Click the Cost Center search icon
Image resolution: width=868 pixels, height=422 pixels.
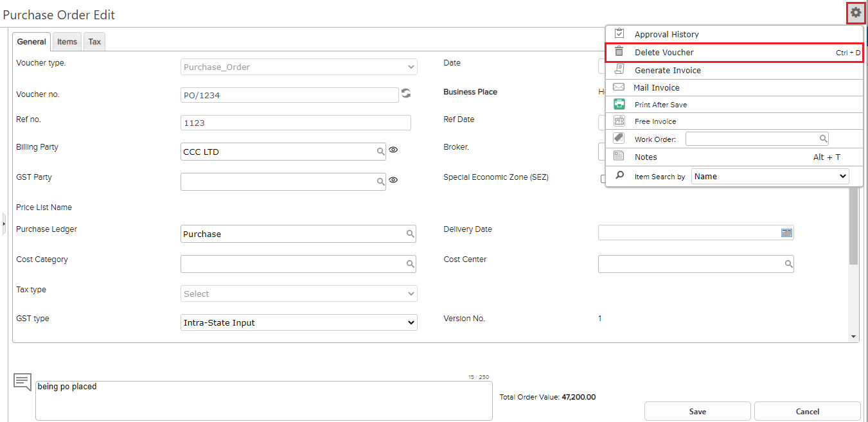coord(788,264)
